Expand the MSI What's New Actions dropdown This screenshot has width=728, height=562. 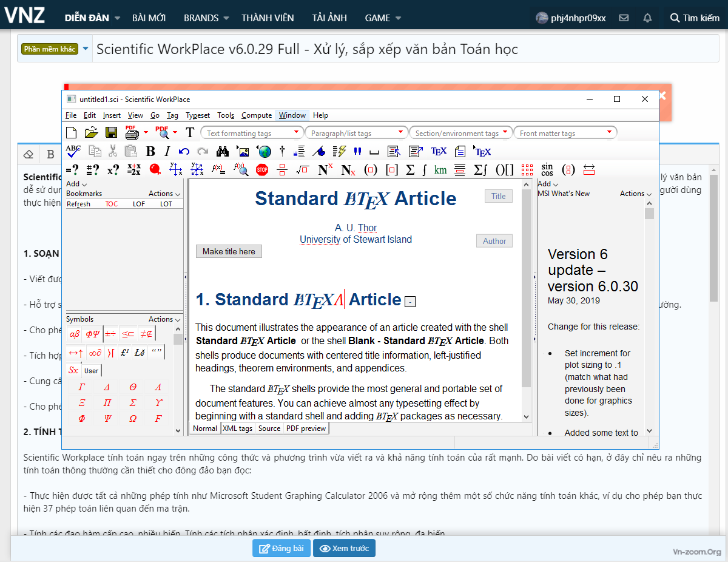tap(636, 194)
